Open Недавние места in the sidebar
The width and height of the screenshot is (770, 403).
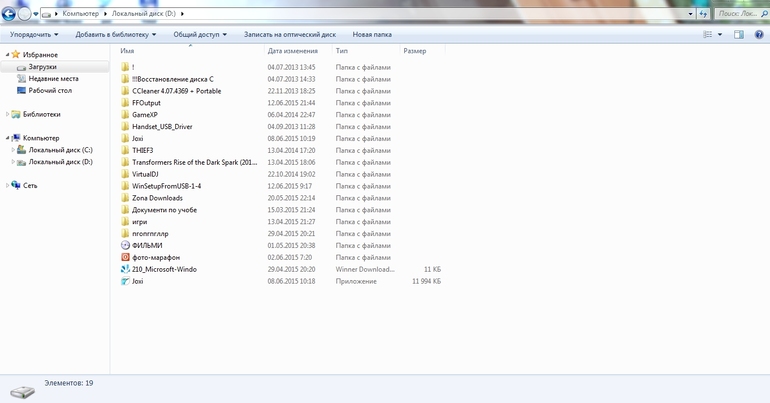[x=53, y=79]
